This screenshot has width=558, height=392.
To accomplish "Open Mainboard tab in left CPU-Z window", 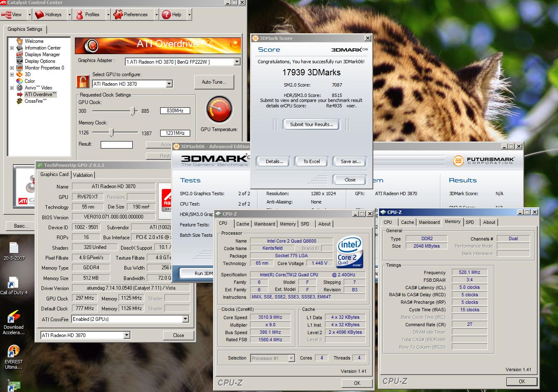I will (x=265, y=224).
